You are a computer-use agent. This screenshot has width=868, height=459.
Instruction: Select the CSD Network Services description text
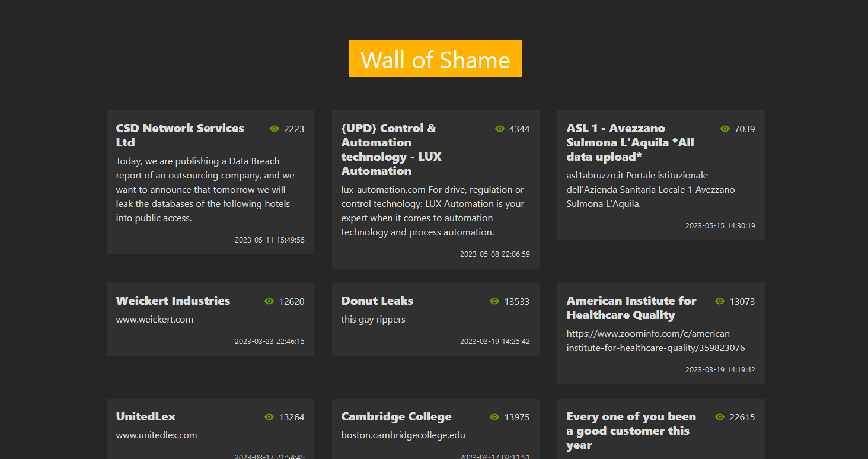[x=205, y=189]
